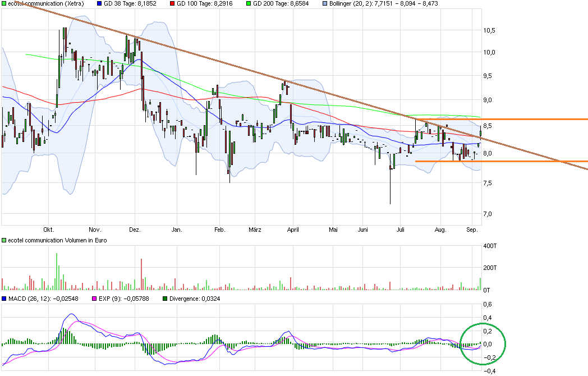
Task: Click the 200T volume axis value
Action: [490, 268]
